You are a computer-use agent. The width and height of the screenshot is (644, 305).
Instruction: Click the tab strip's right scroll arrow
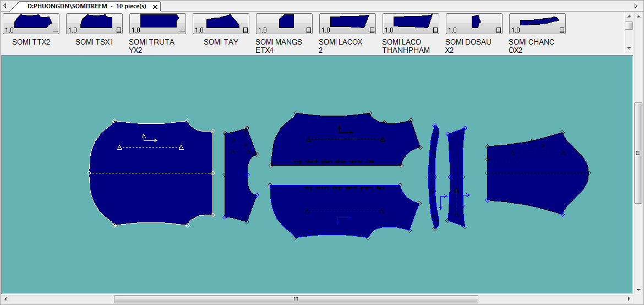(638, 6)
